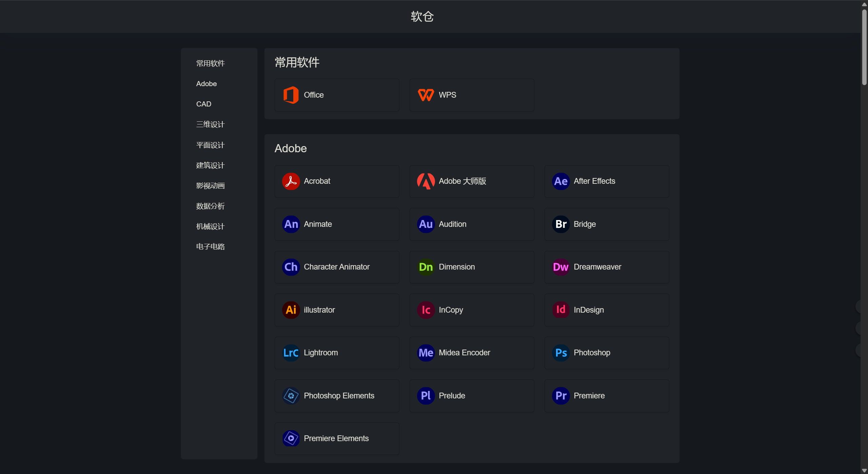Click the scrollbar down arrow
This screenshot has height=474, width=868.
click(864, 471)
